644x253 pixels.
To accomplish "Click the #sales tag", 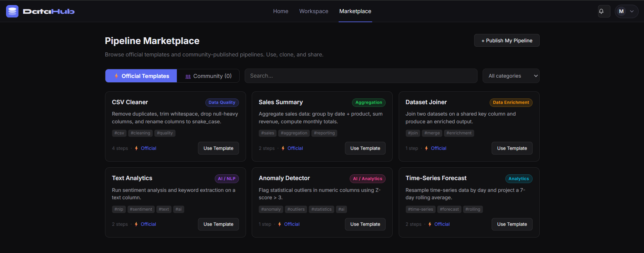I will click(x=267, y=133).
